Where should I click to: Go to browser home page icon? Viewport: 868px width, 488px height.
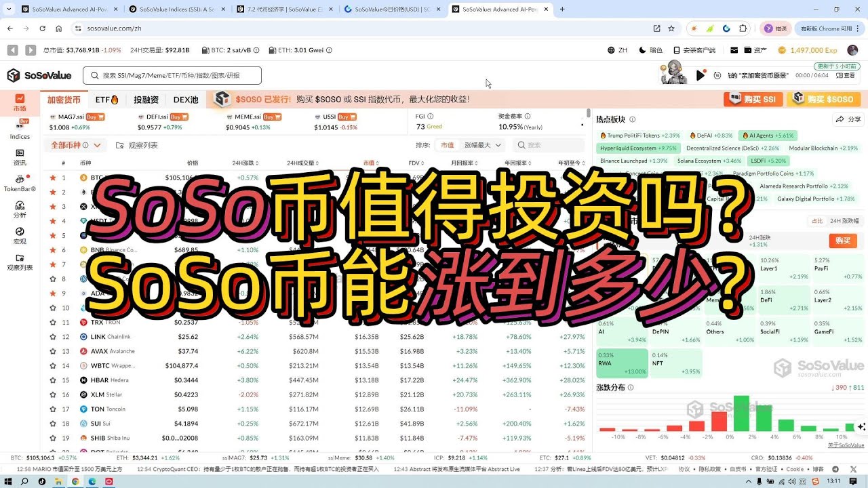tap(59, 28)
